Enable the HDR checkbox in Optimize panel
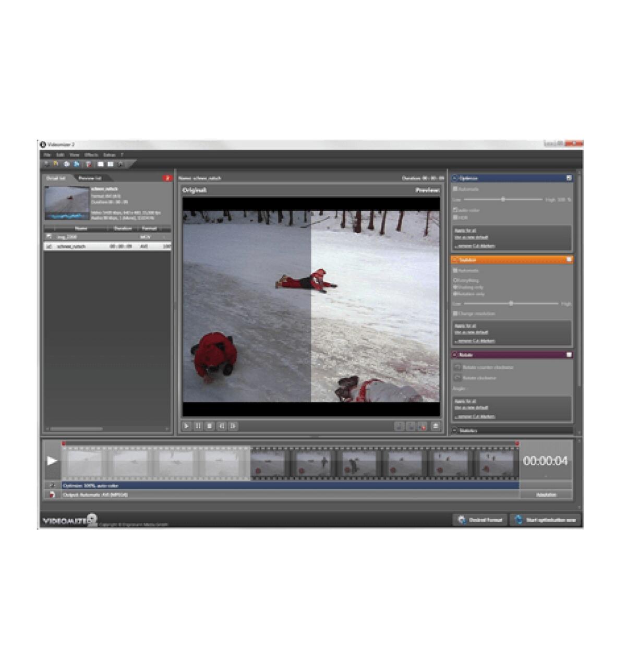626x672 pixels. [x=455, y=216]
